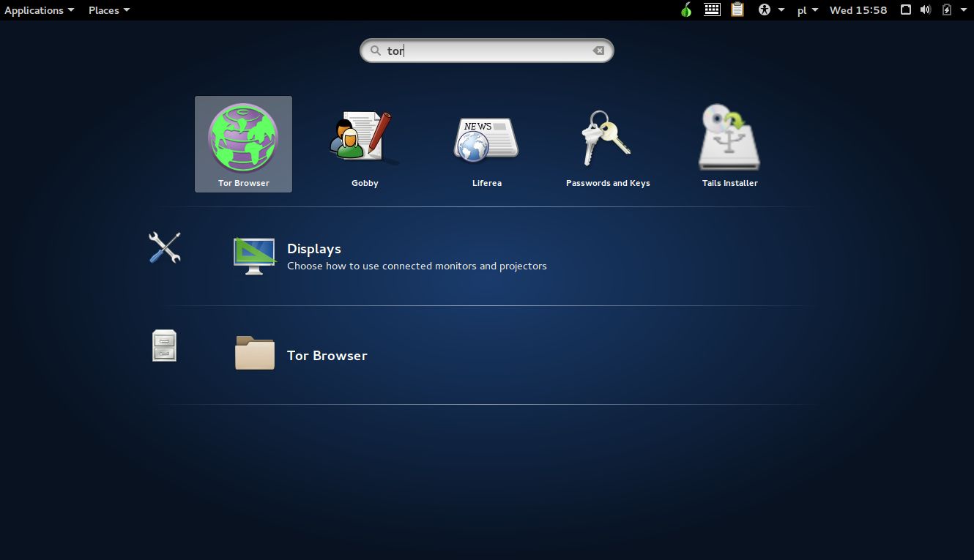
Task: Click the 'Tor Browser' label under the globe icon
Action: coord(244,183)
